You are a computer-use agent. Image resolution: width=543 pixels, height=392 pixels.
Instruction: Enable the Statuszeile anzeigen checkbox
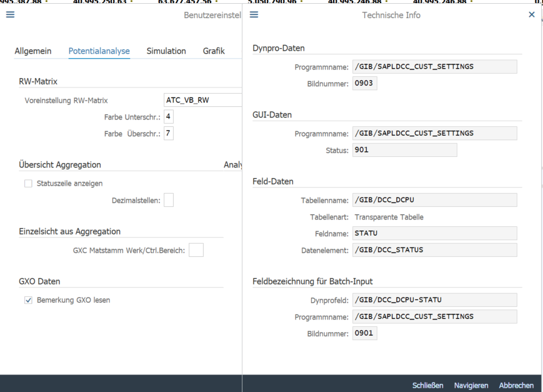point(28,184)
